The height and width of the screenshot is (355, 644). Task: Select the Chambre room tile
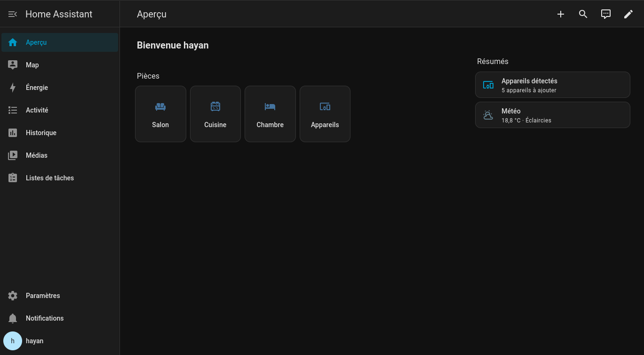(270, 114)
